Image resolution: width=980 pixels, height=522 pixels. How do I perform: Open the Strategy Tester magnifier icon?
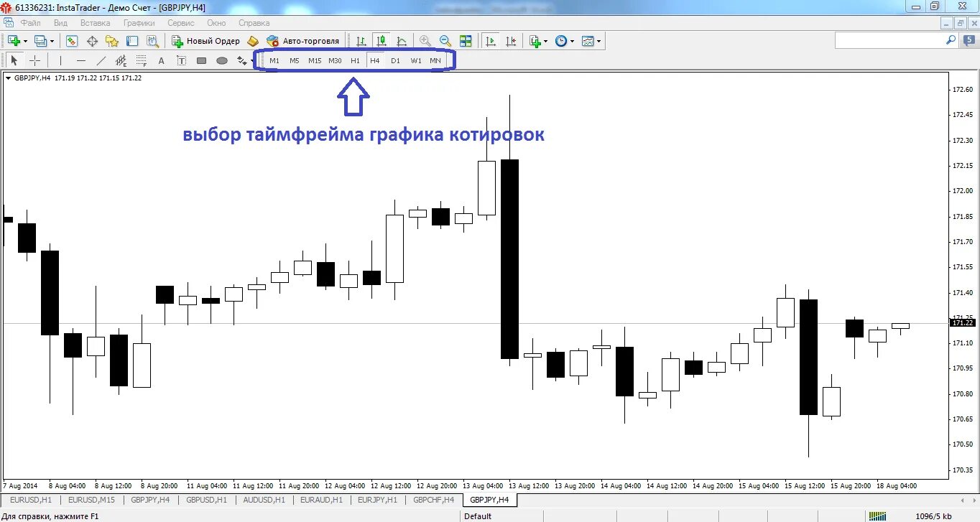click(152, 41)
